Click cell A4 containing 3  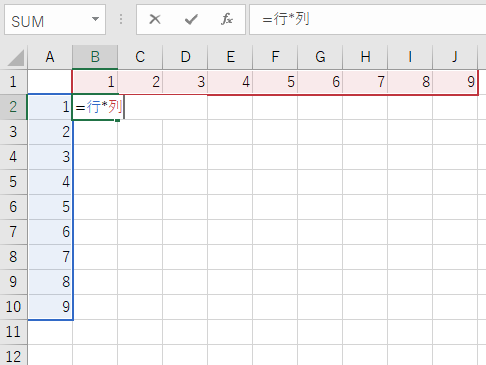(x=50, y=157)
